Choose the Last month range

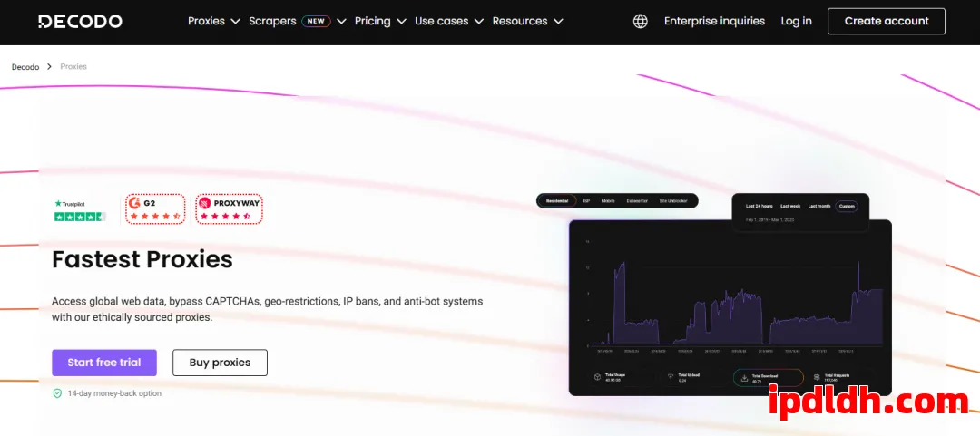[818, 206]
